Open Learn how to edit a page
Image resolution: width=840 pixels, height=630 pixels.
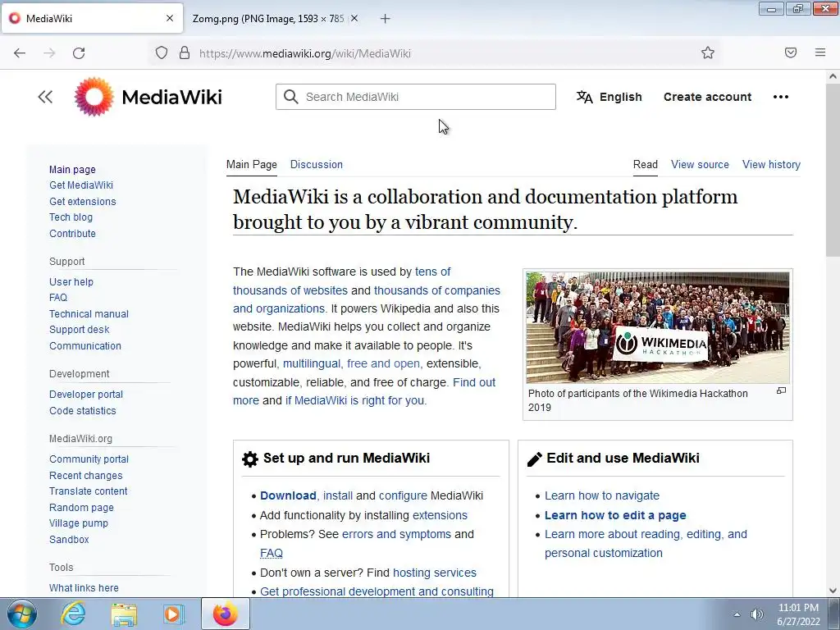pos(615,515)
